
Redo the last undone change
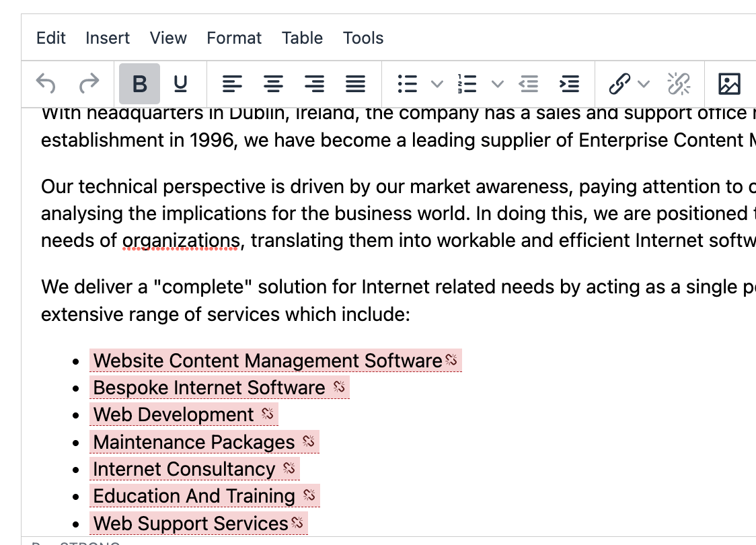pos(87,83)
